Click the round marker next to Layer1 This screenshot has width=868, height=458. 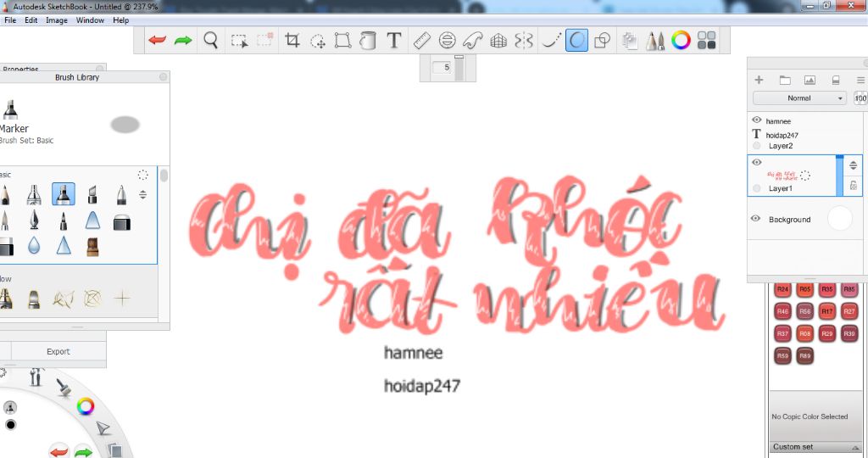point(757,188)
